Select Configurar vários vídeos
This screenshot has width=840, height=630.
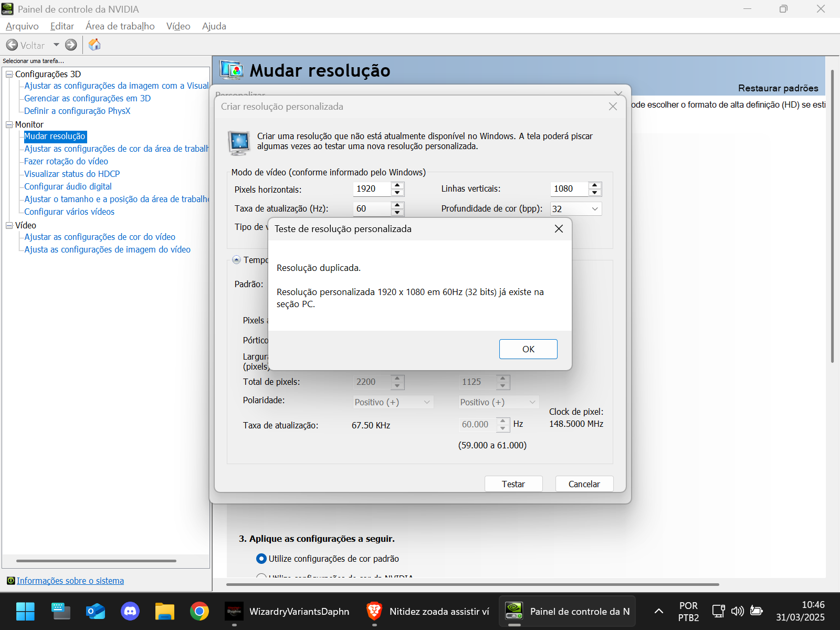[x=69, y=212]
